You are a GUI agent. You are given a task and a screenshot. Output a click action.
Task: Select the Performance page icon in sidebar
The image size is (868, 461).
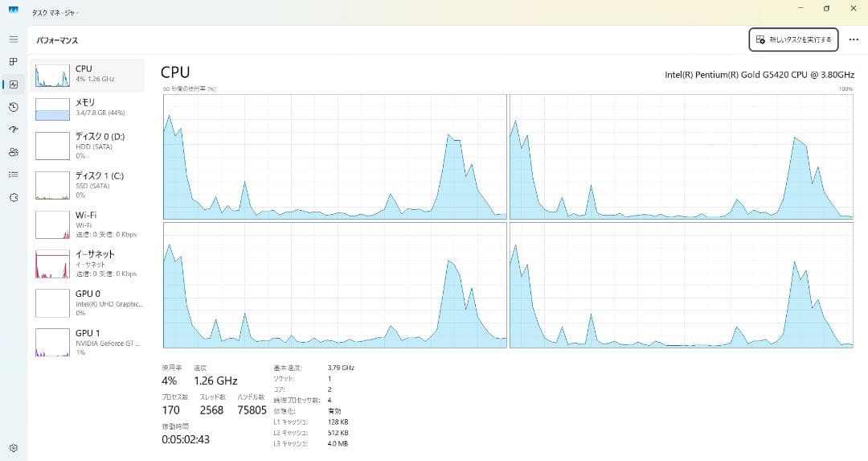click(13, 84)
